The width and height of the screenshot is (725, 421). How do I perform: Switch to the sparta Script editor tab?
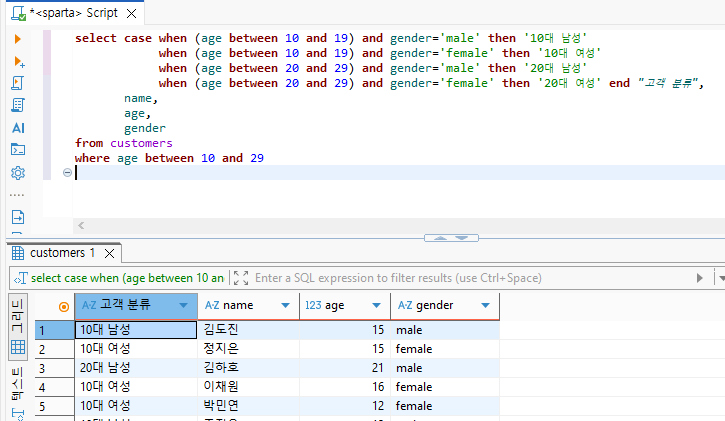tap(74, 13)
